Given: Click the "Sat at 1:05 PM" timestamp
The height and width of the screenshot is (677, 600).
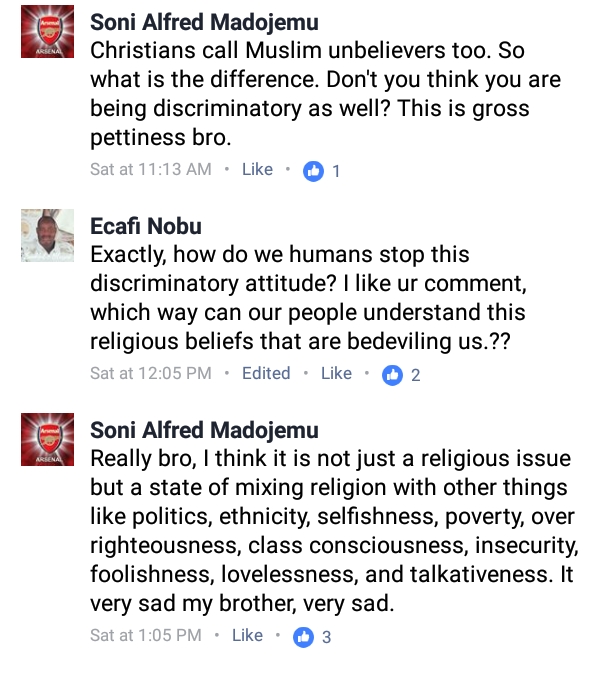Looking at the screenshot, I should (x=146, y=636).
